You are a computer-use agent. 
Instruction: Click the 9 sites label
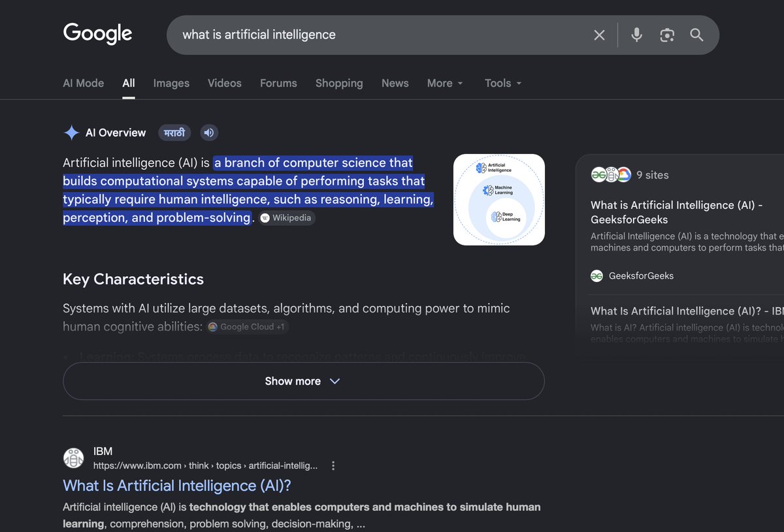click(653, 175)
